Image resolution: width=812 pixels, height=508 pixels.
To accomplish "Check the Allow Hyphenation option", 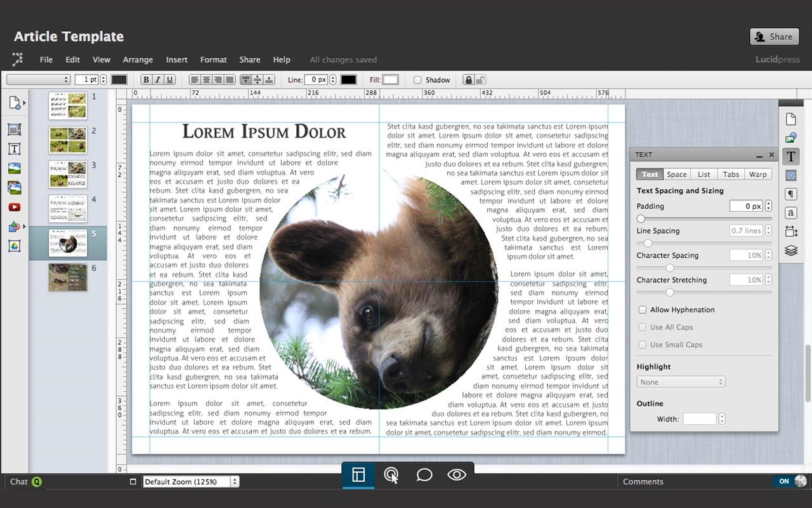I will click(x=643, y=310).
